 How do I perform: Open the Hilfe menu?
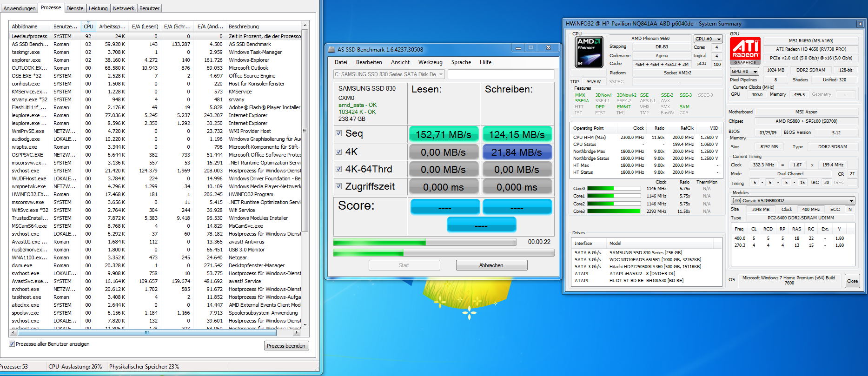point(486,62)
